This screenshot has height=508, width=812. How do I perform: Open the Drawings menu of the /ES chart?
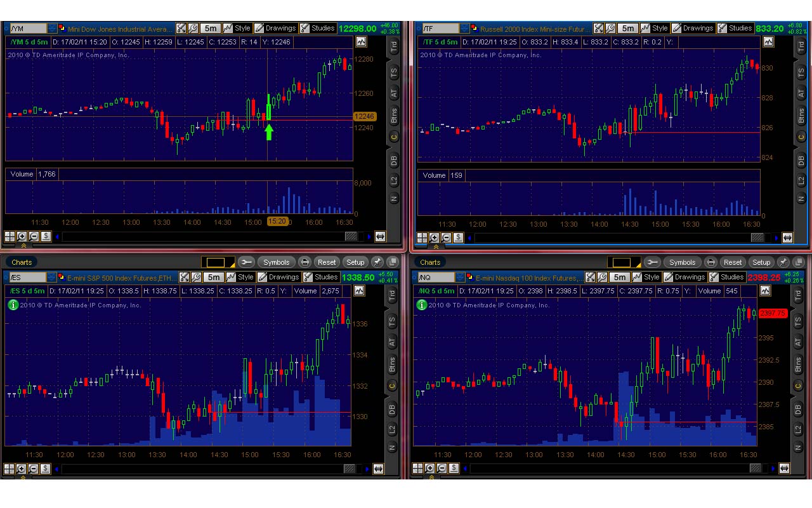point(278,277)
